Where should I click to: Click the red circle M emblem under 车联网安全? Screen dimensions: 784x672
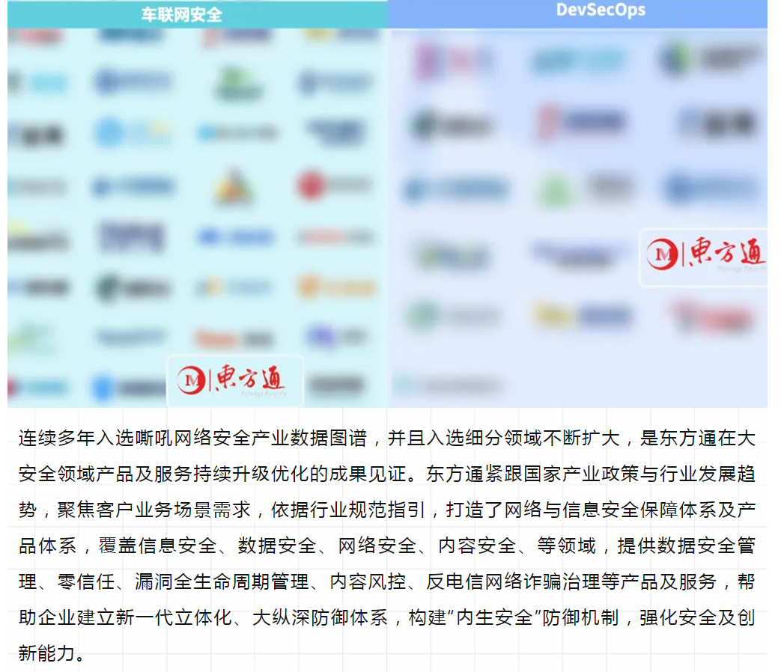[x=192, y=381]
